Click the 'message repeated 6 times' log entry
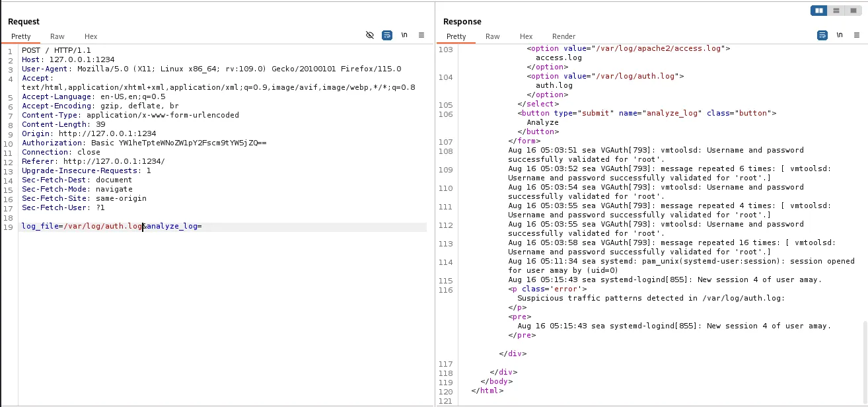Screen dimensions: 868x407 [670, 173]
